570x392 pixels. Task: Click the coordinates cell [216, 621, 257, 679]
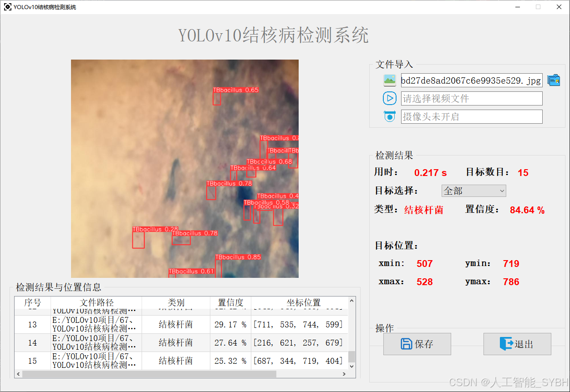click(x=299, y=343)
